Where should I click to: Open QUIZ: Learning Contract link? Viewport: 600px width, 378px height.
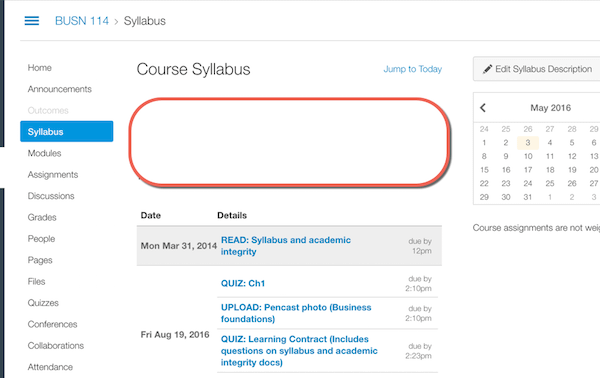coord(299,351)
